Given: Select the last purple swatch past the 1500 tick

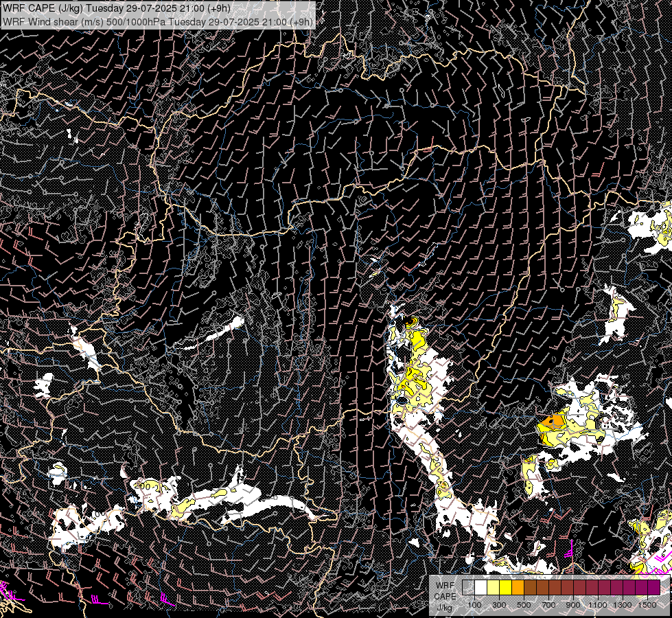Looking at the screenshot, I should point(653,587).
